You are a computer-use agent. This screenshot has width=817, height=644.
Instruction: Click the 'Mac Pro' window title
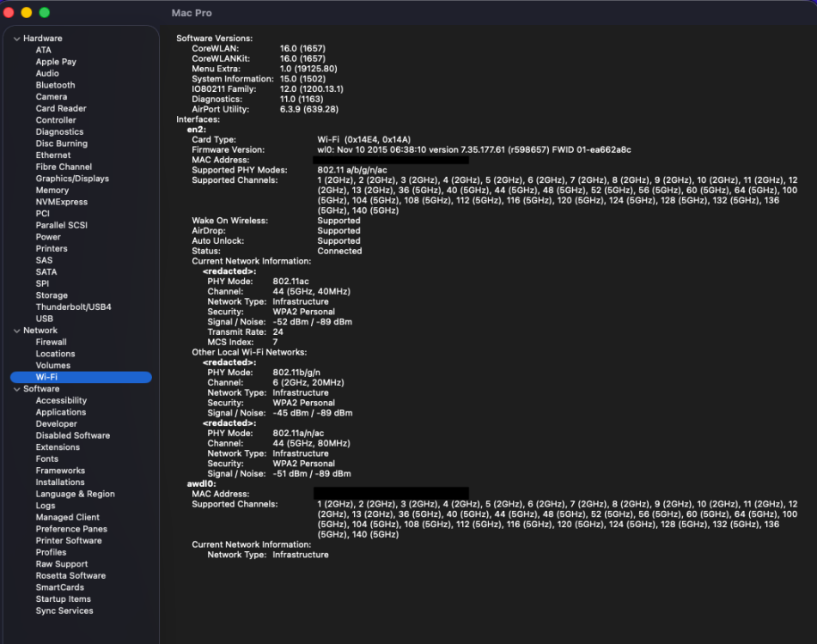[x=192, y=13]
